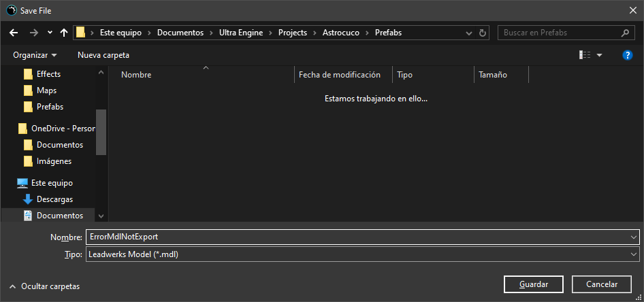
Task: Click the Descargas download arrow icon
Action: click(x=28, y=199)
